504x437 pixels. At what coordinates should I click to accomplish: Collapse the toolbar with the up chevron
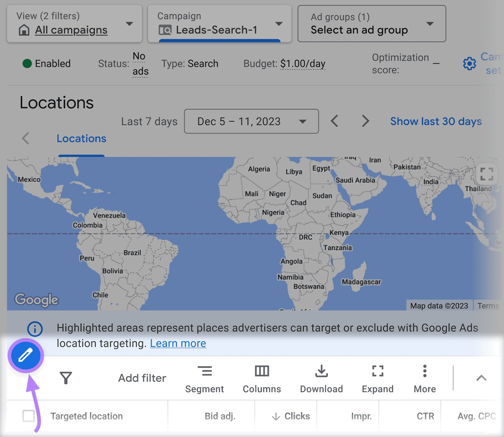pos(481,378)
